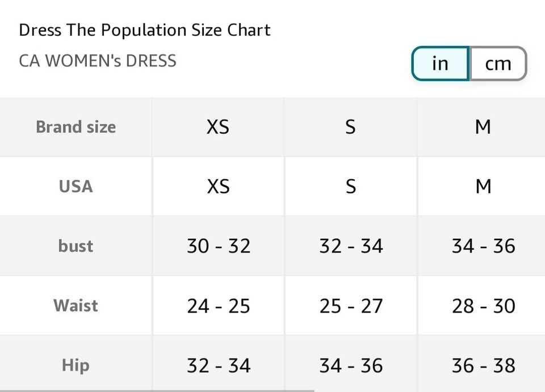Switch units to inches with 'in' toggle
The width and height of the screenshot is (545, 392).
pyautogui.click(x=441, y=64)
